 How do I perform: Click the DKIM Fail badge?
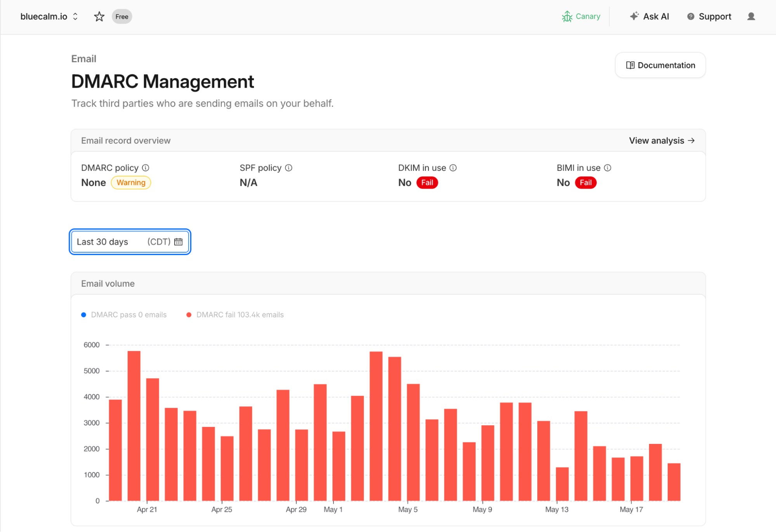(x=427, y=182)
